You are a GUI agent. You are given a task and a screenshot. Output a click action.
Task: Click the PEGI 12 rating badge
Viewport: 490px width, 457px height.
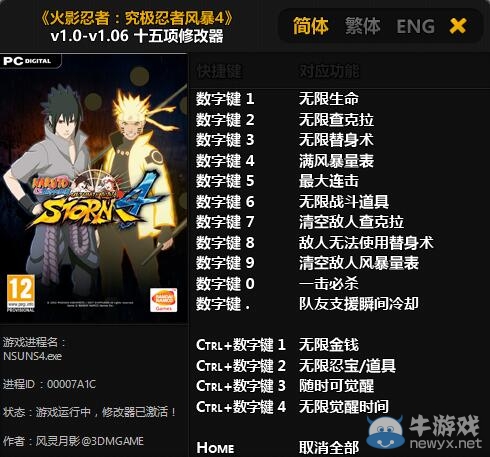[21, 293]
